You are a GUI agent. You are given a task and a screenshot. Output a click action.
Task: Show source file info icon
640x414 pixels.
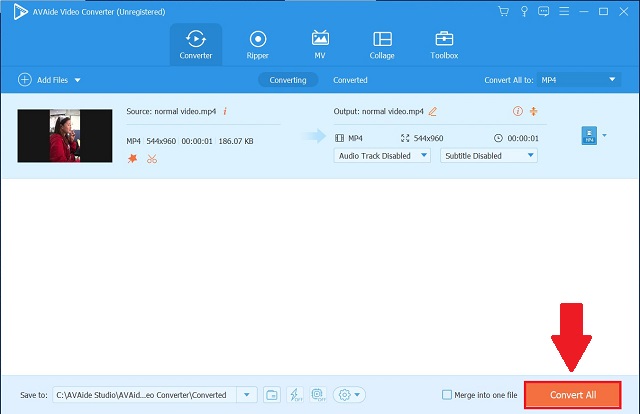point(225,111)
